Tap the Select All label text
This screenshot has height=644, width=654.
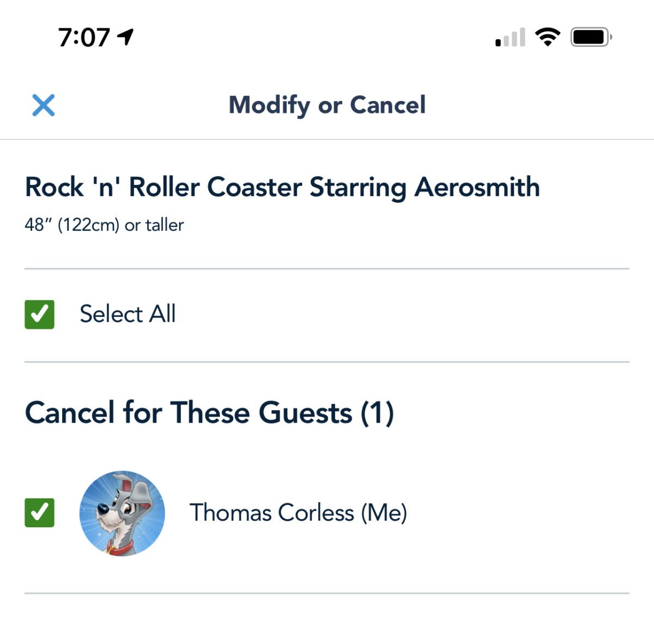[x=128, y=314]
